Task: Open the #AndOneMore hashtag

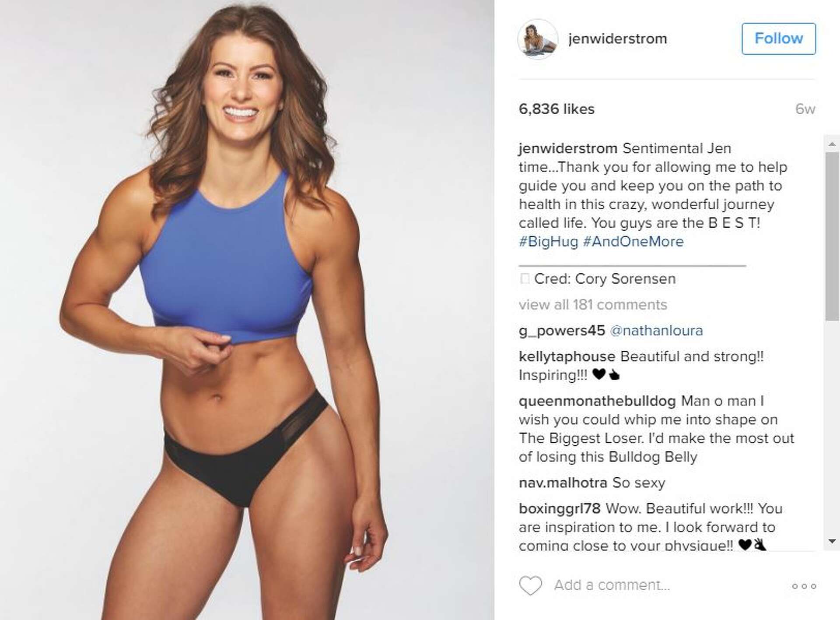Action: pyautogui.click(x=633, y=241)
